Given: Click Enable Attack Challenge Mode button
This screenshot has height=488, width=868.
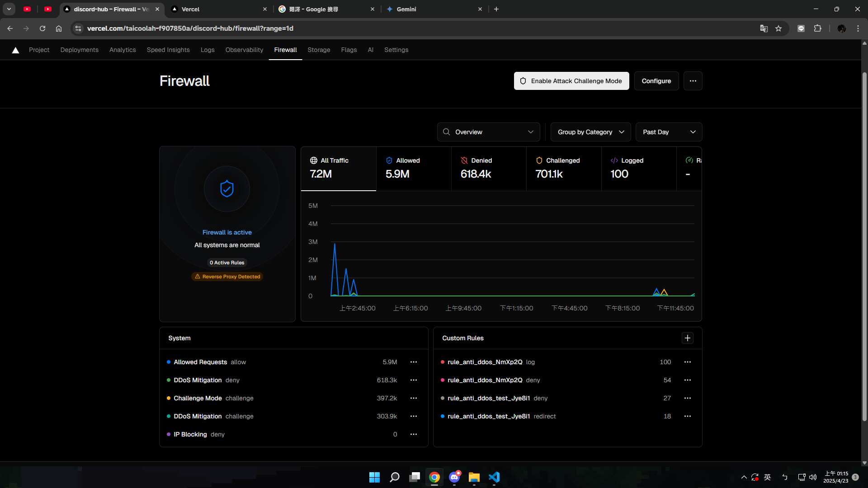Looking at the screenshot, I should point(571,81).
